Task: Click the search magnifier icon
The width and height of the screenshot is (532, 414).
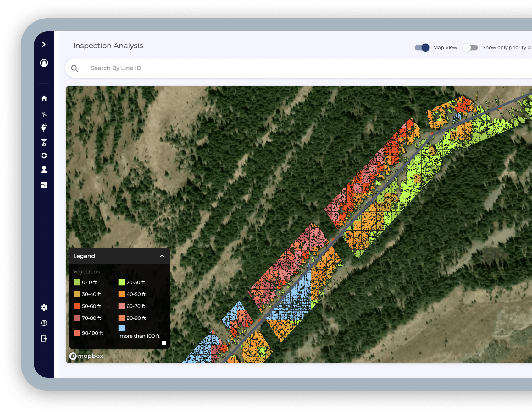Action: tap(75, 68)
